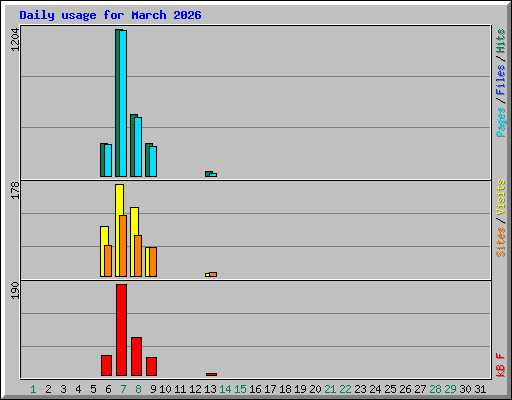
Task: Click green day label 8
Action: (138, 389)
